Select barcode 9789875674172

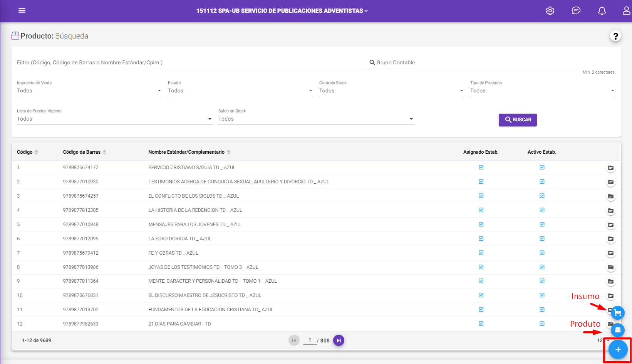pyautogui.click(x=81, y=168)
